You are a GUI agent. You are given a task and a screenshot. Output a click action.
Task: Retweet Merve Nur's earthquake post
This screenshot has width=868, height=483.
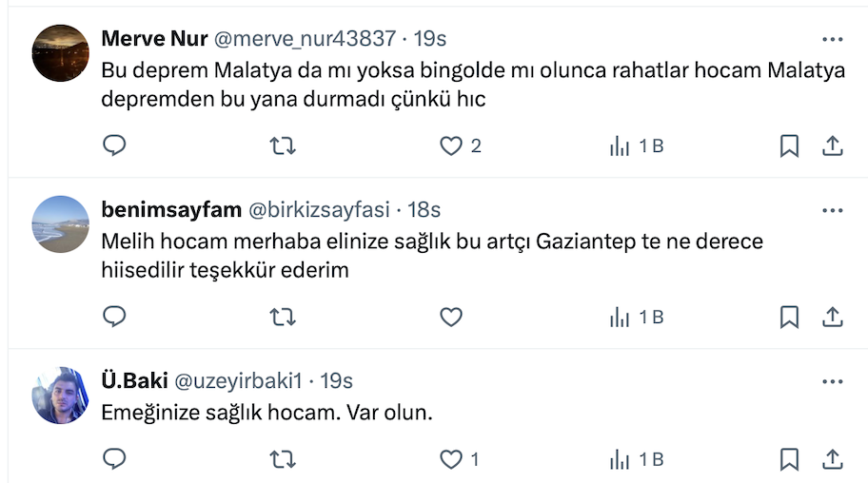pos(283,145)
